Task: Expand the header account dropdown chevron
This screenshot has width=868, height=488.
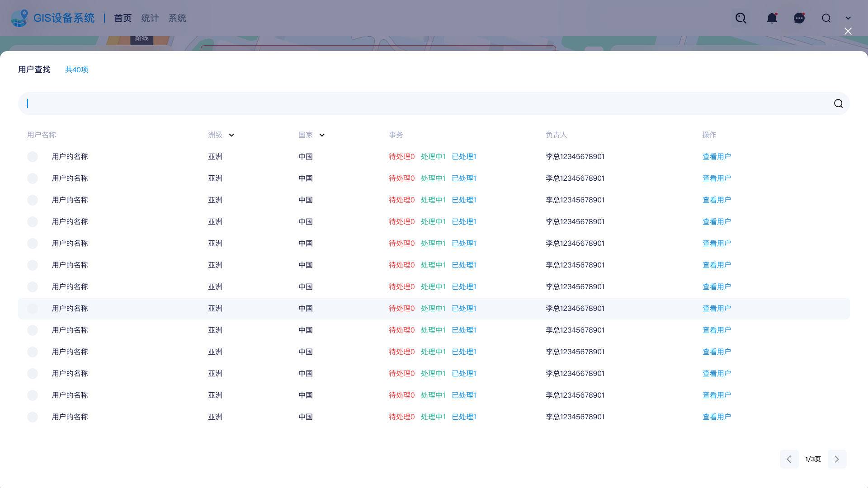Action: click(848, 18)
